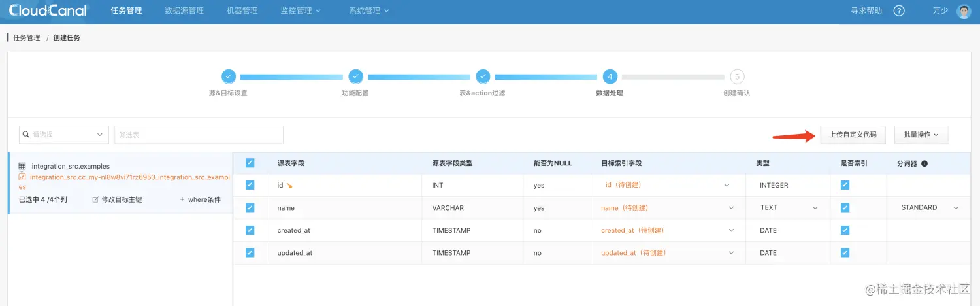Click the INTEGER type cell

pyautogui.click(x=774, y=185)
